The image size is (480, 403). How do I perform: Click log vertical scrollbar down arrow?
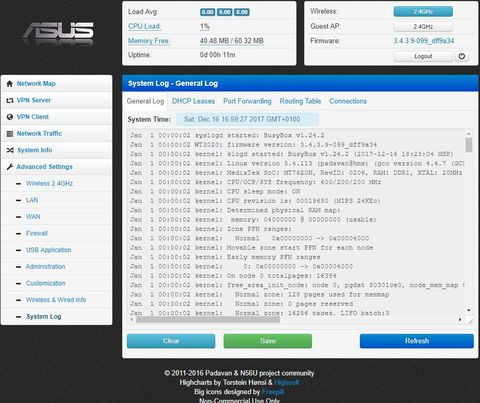(x=469, y=310)
